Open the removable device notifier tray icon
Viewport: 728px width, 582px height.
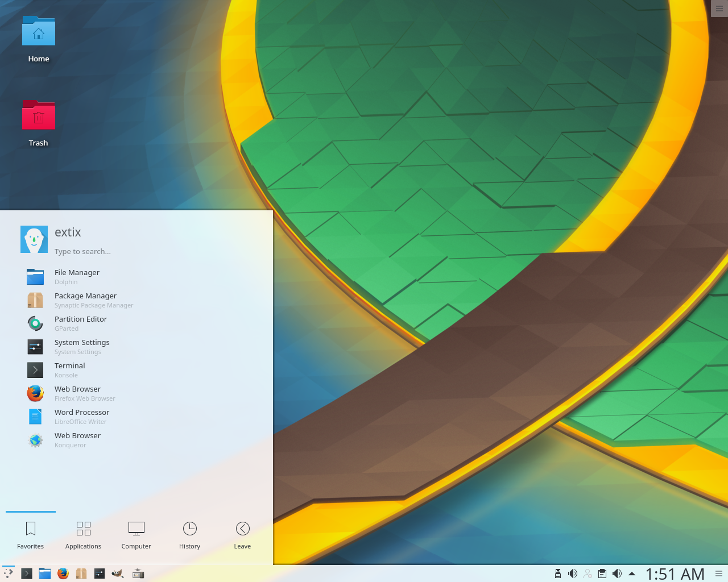558,573
